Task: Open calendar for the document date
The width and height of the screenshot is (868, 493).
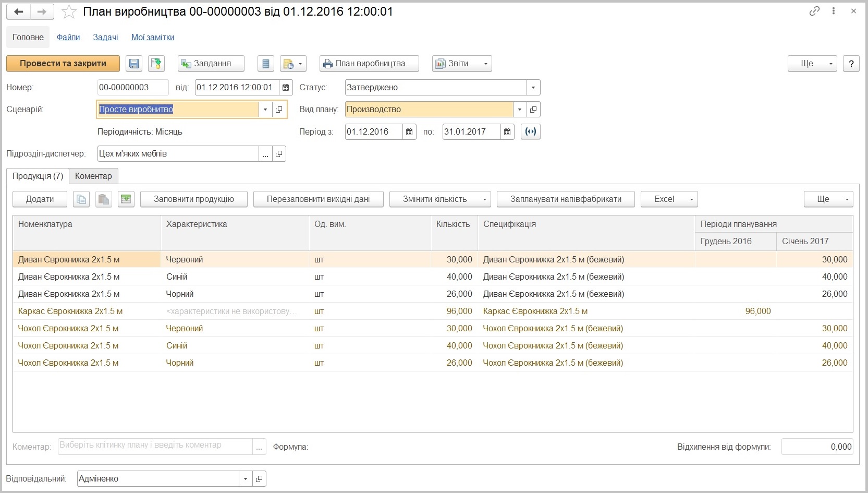Action: click(286, 88)
